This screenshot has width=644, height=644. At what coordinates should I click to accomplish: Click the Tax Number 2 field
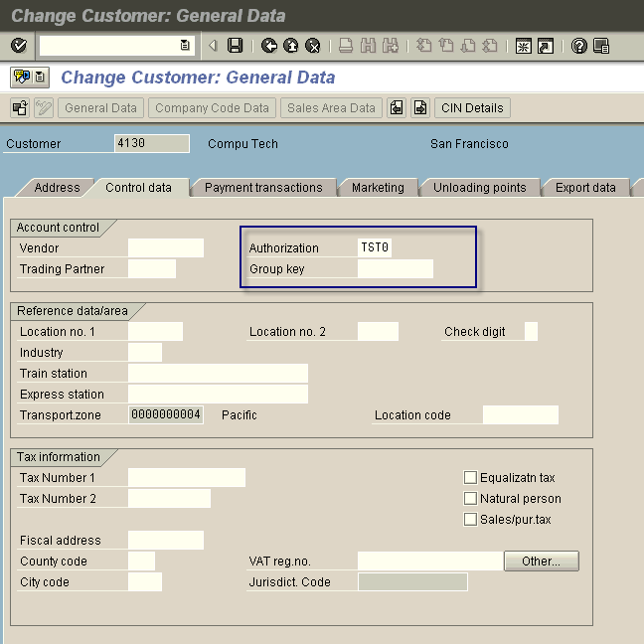(169, 499)
